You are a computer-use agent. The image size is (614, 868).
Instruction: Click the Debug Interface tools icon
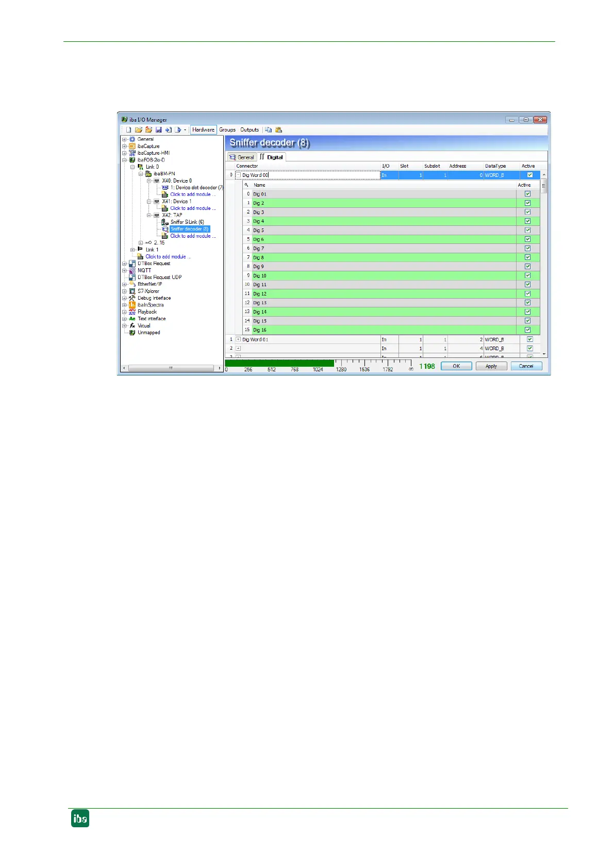point(132,298)
